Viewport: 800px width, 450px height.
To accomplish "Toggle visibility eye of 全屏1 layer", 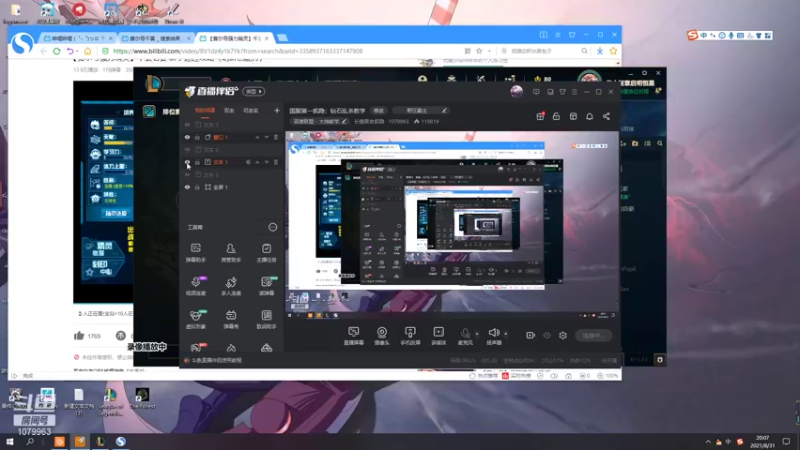I will [x=187, y=187].
